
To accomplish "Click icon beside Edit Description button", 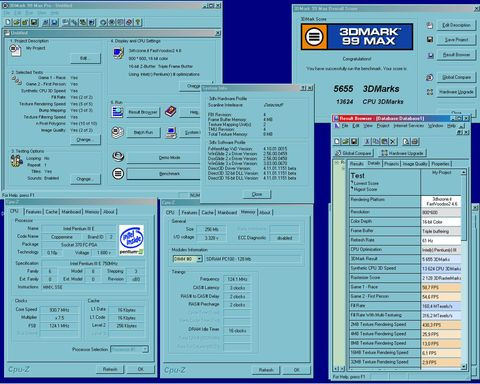I will coord(430,25).
